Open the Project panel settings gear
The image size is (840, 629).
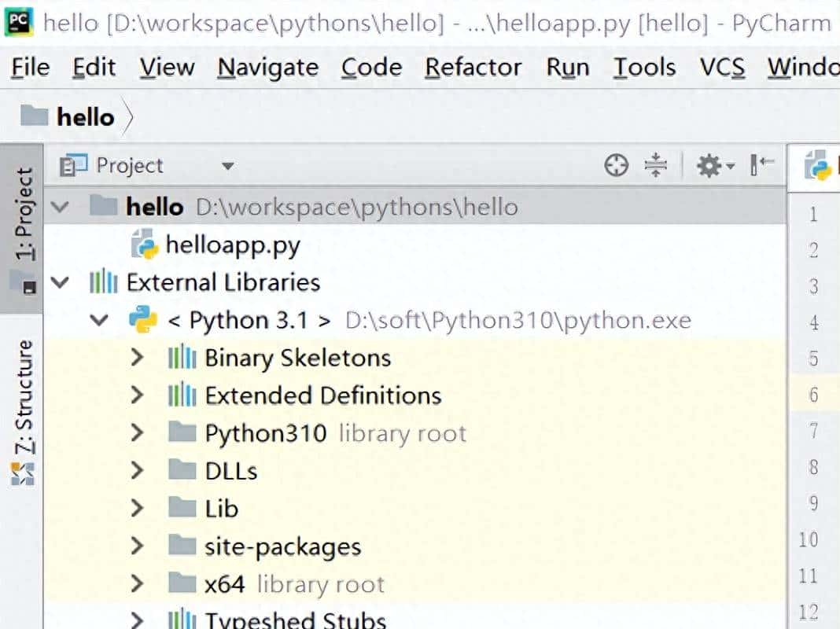pyautogui.click(x=713, y=165)
